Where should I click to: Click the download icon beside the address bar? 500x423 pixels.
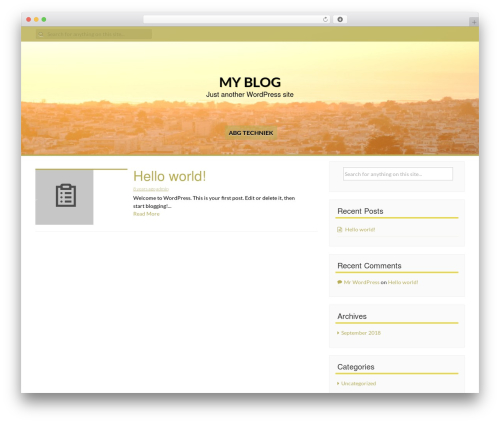(340, 19)
